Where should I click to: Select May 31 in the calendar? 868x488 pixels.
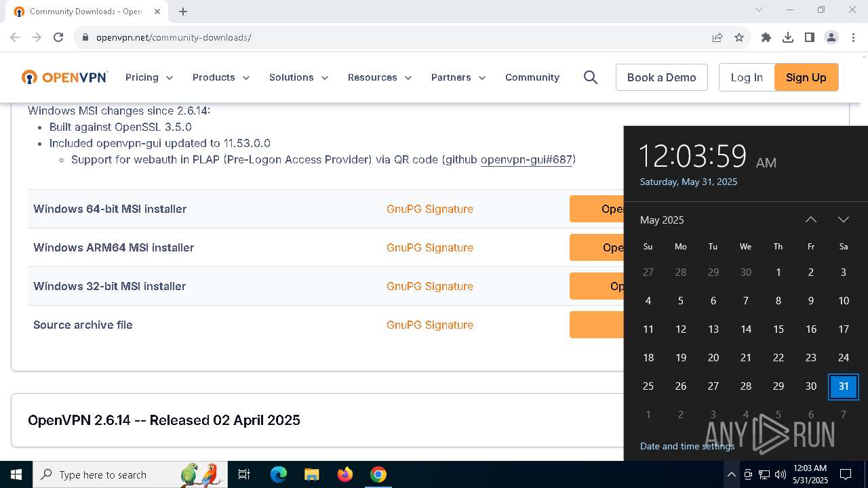tap(844, 386)
